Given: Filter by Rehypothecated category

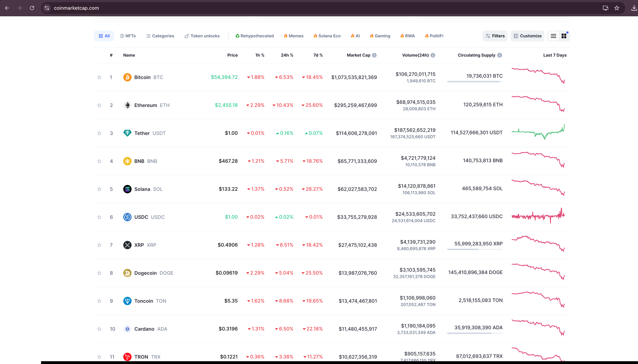Looking at the screenshot, I should 255,36.
